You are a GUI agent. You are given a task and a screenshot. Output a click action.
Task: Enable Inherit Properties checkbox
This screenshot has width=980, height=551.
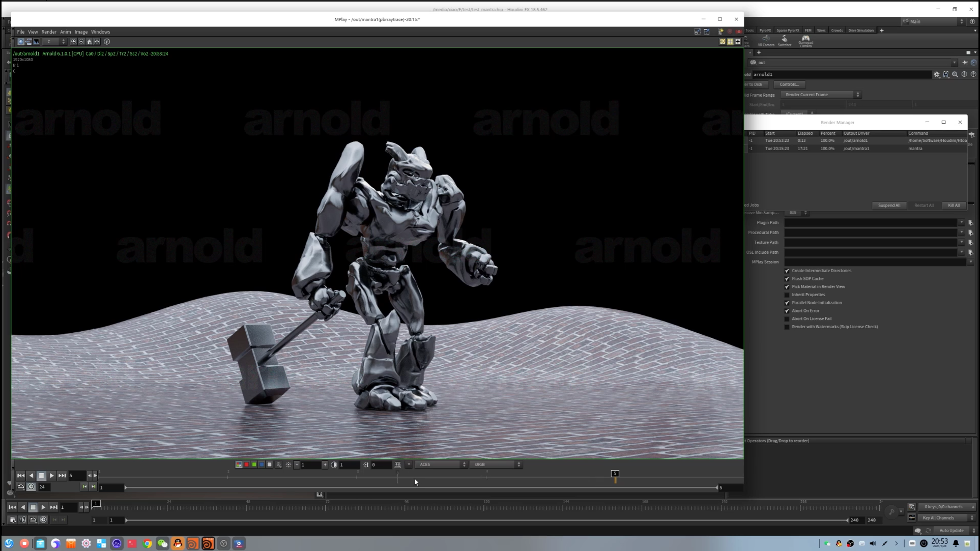coord(787,295)
